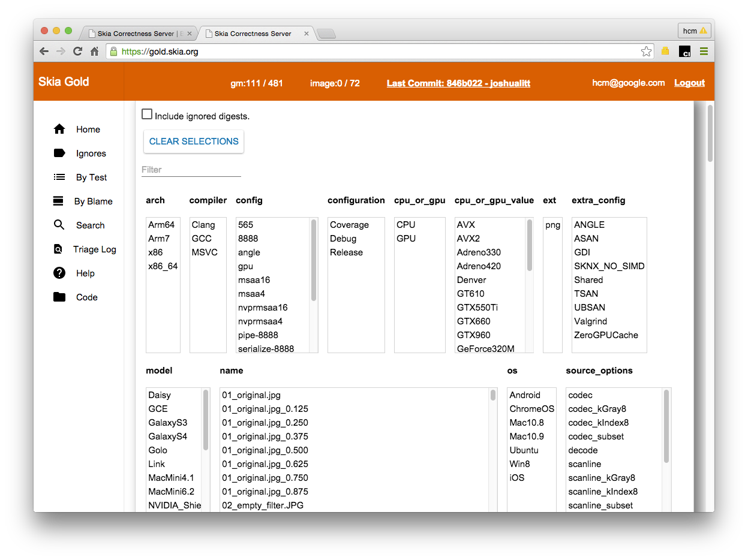
Task: Switch to the first Skia Correctness Server tab
Action: pos(137,34)
